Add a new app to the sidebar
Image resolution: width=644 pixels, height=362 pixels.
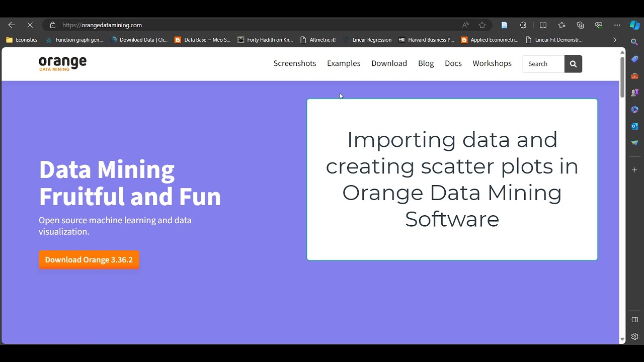coord(634,170)
